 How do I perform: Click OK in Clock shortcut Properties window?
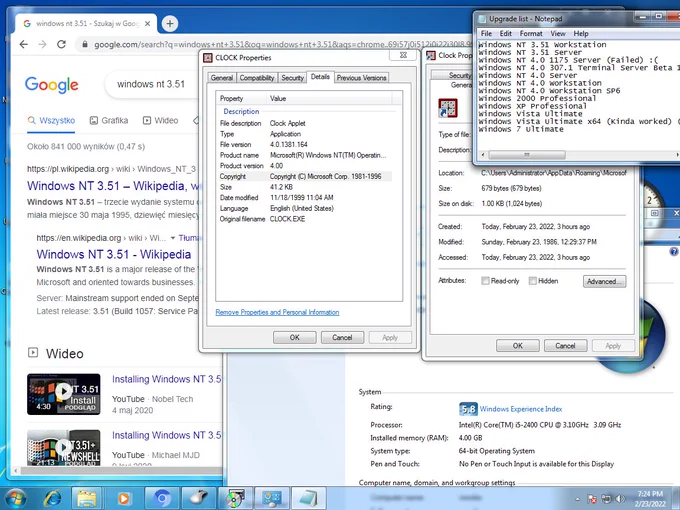tap(518, 346)
